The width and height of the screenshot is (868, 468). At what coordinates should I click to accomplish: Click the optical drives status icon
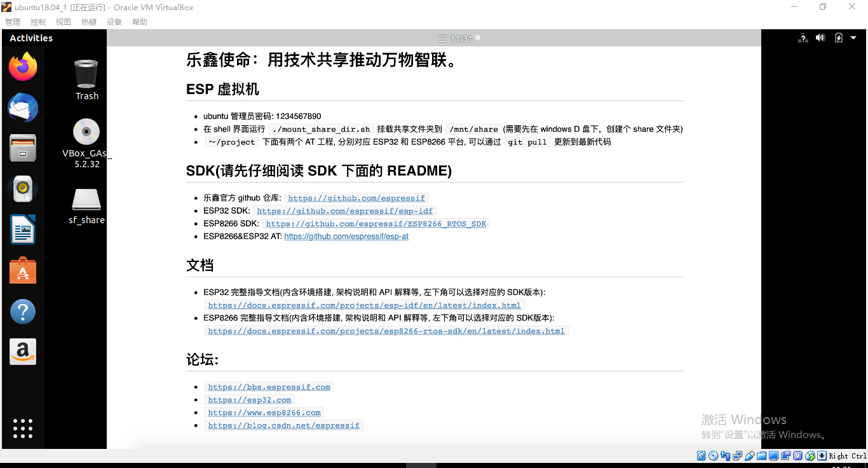click(713, 456)
